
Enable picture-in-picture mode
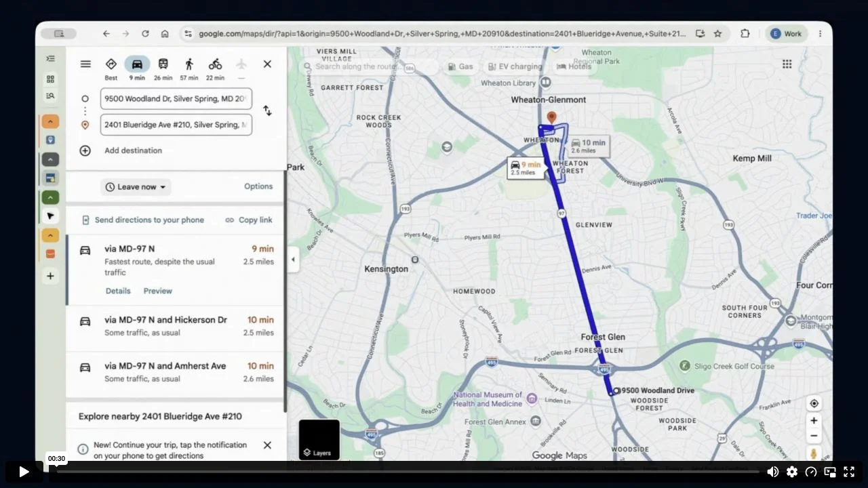tap(830, 472)
